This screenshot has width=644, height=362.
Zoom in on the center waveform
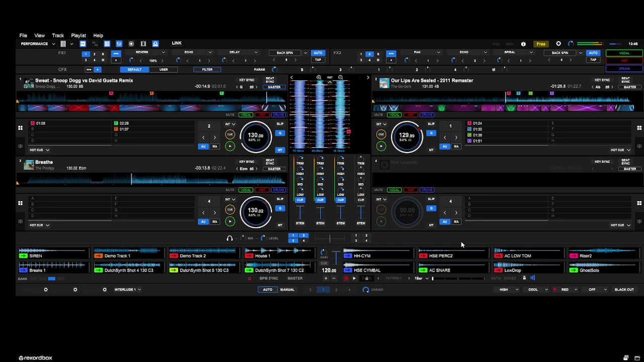tap(319, 77)
